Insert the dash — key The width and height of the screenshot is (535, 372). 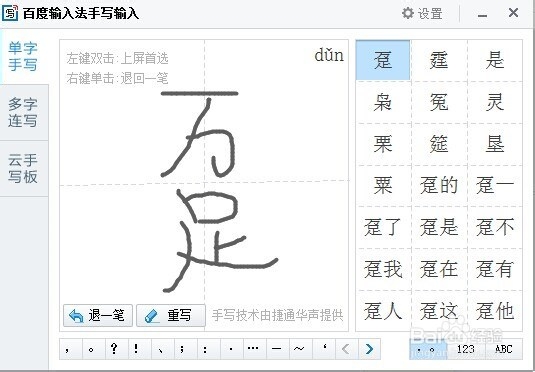click(278, 349)
